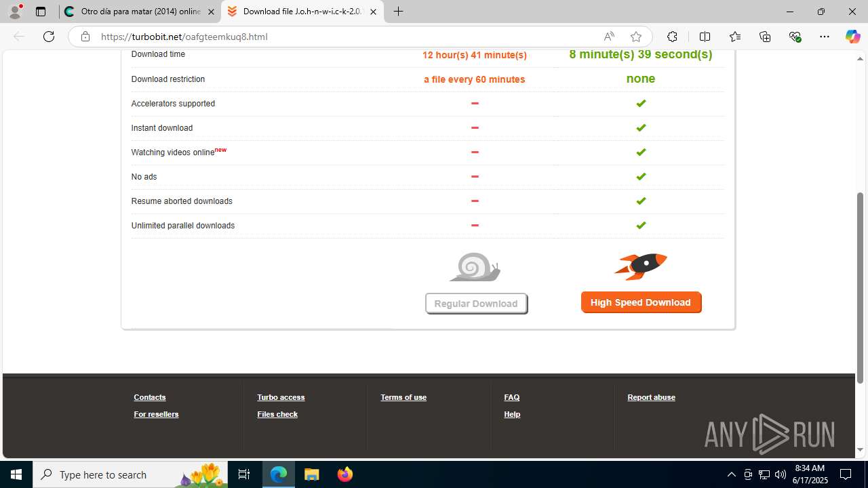
Task: Click the Instant download green checkmark
Action: (641, 127)
